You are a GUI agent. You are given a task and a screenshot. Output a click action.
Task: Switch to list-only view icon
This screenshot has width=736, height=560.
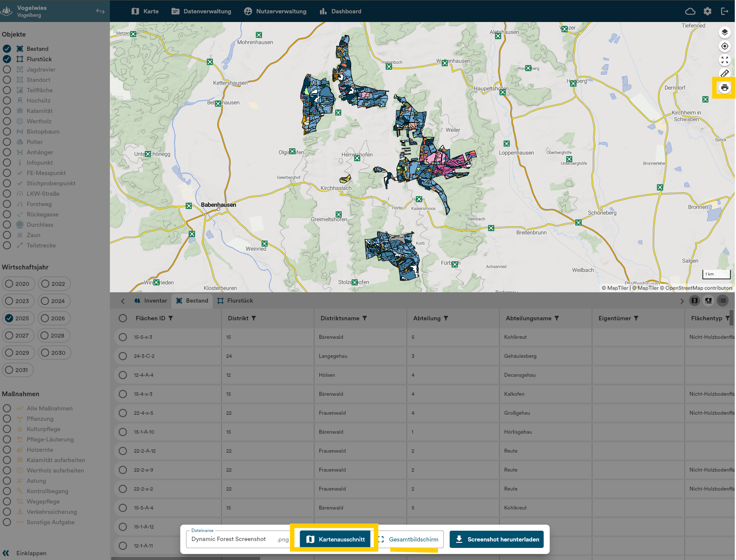tap(723, 300)
